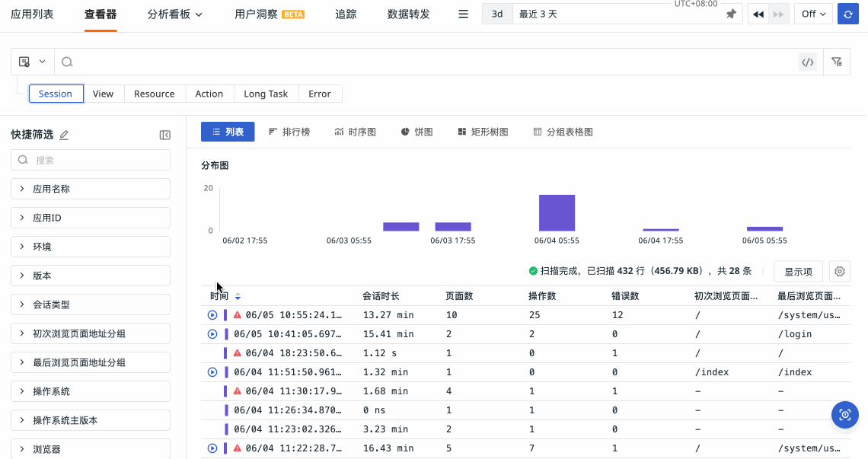Click the 错误数 column header
The width and height of the screenshot is (868, 459).
coord(626,296)
